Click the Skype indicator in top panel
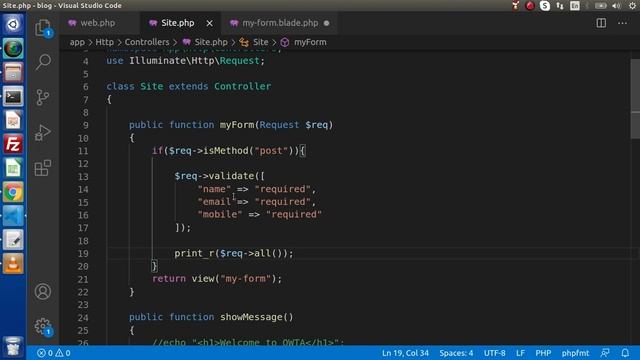This screenshot has height=360, width=640. (545, 6)
